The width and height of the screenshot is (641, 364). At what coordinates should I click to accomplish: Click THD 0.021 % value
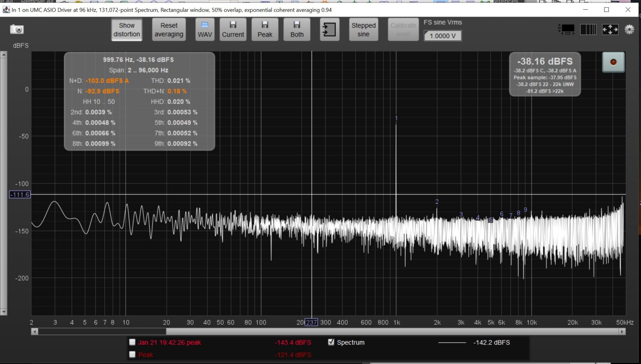179,81
